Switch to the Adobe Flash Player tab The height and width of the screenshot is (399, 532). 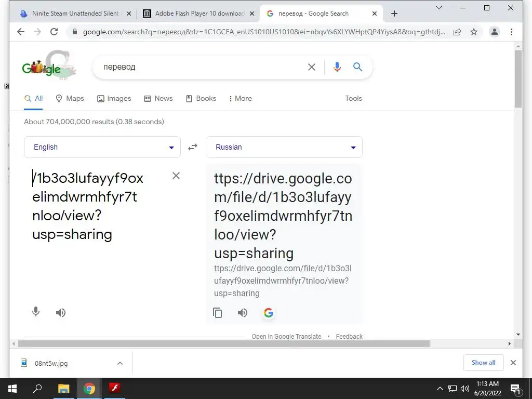(198, 14)
